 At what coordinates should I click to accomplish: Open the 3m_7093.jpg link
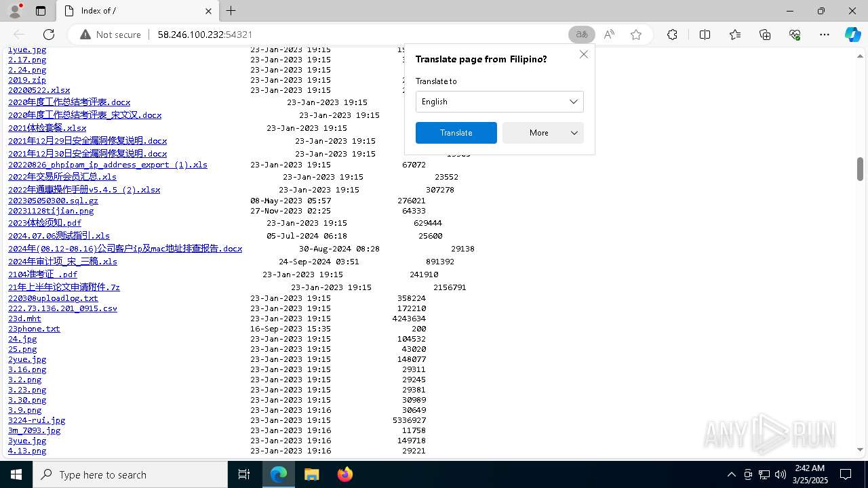(x=35, y=430)
